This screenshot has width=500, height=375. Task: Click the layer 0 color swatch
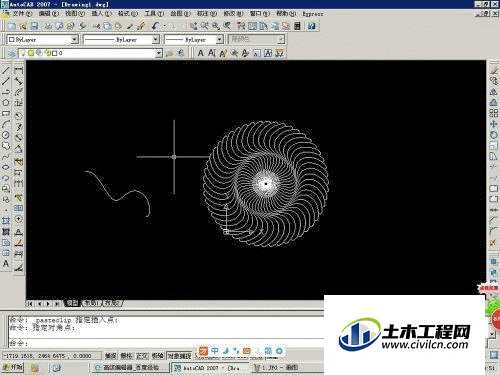click(54, 53)
